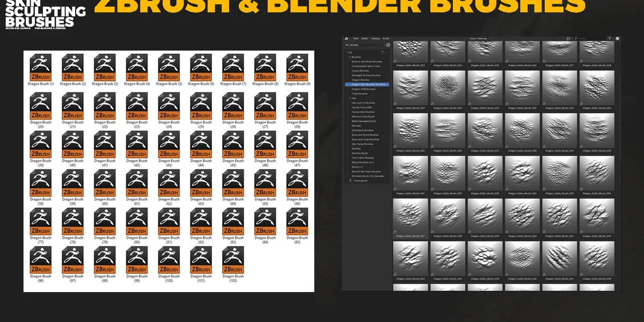The image size is (644, 322).
Task: Click the gear options icon at top right
Action: point(618,37)
